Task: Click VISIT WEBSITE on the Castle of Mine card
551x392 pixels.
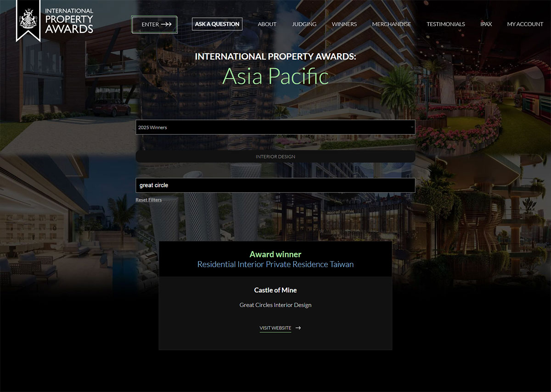Action: (x=275, y=328)
